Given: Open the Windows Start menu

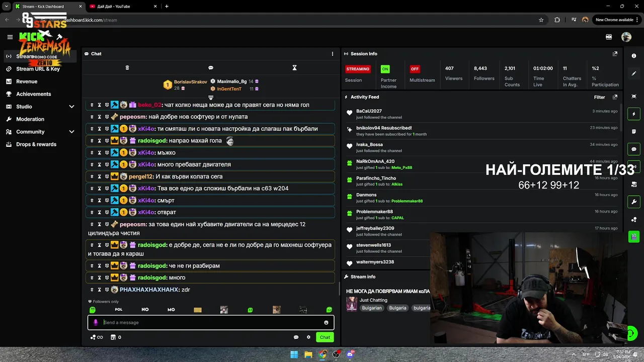Looking at the screenshot, I should 294,354.
